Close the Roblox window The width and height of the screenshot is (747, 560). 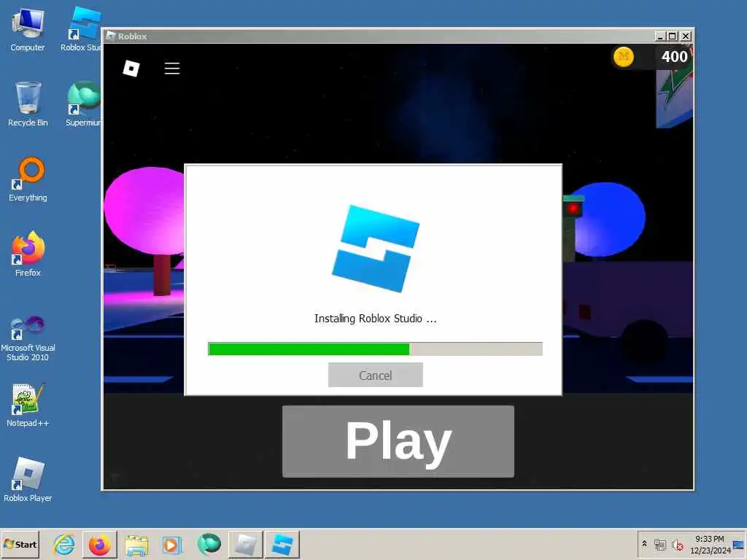(685, 36)
